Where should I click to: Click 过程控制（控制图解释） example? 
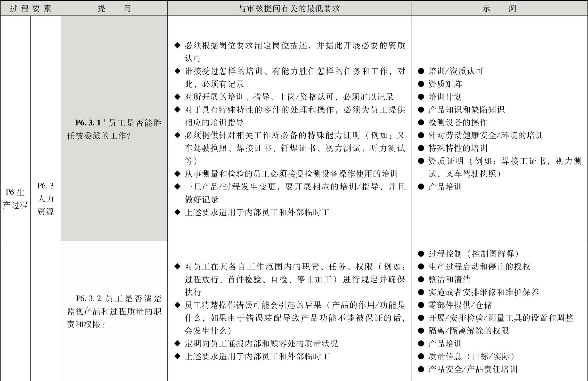click(x=473, y=254)
